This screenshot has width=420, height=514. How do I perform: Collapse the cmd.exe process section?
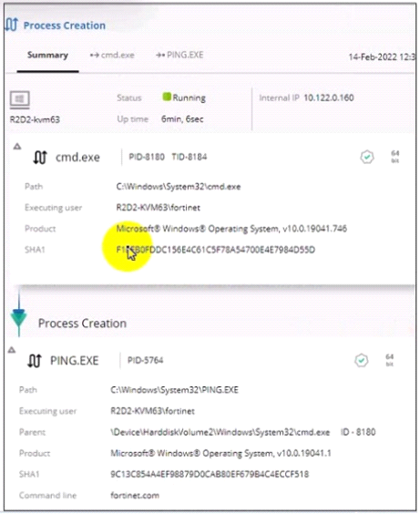tap(17, 146)
